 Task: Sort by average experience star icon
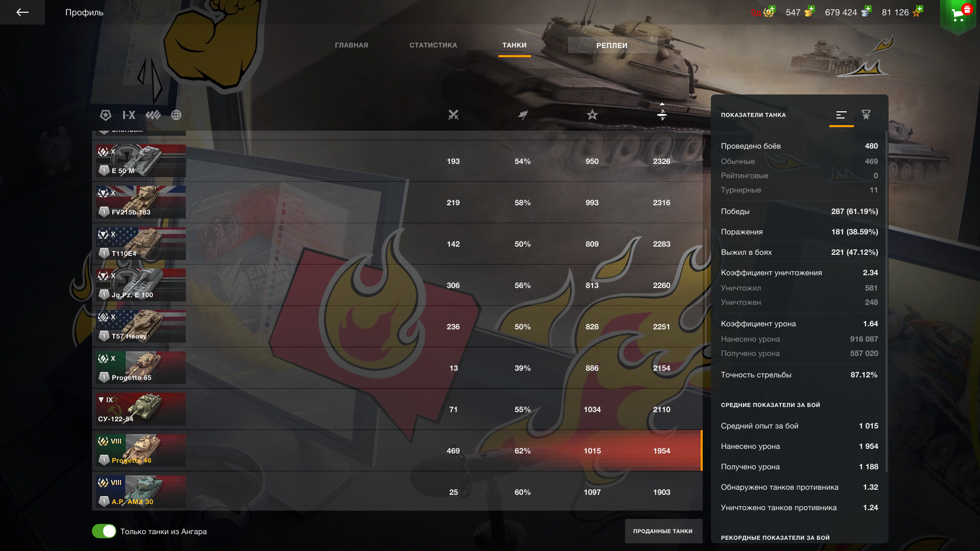(592, 115)
